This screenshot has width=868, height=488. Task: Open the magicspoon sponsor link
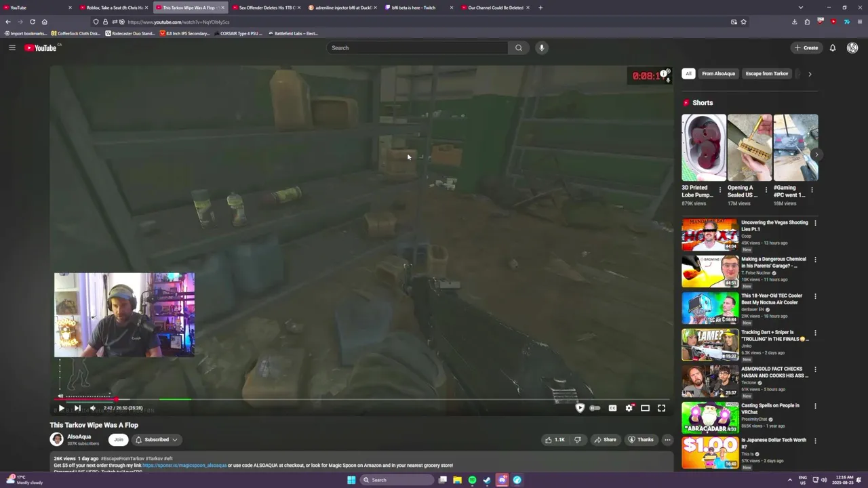point(184,466)
